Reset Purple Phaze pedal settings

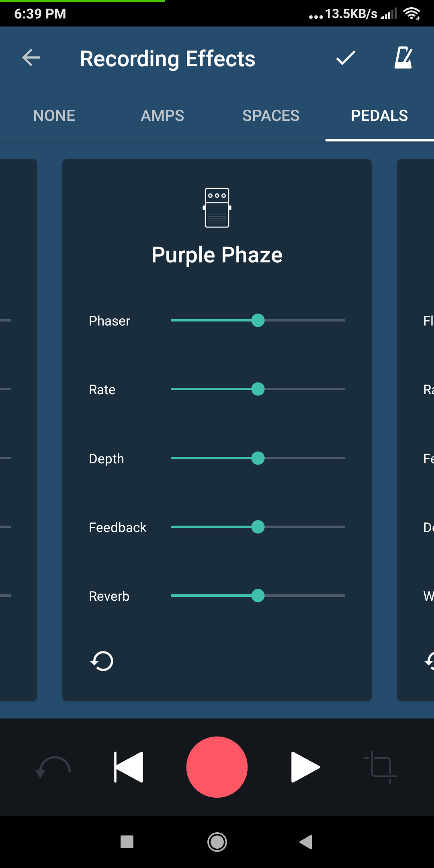[102, 661]
